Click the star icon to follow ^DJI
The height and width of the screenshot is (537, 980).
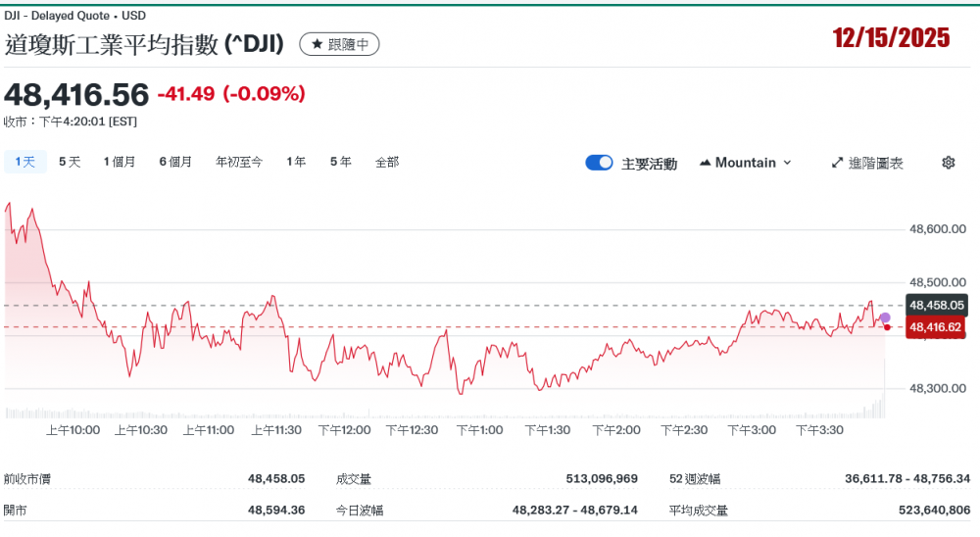coord(318,44)
